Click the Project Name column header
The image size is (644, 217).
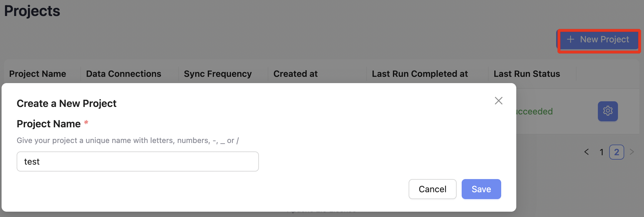(x=38, y=74)
